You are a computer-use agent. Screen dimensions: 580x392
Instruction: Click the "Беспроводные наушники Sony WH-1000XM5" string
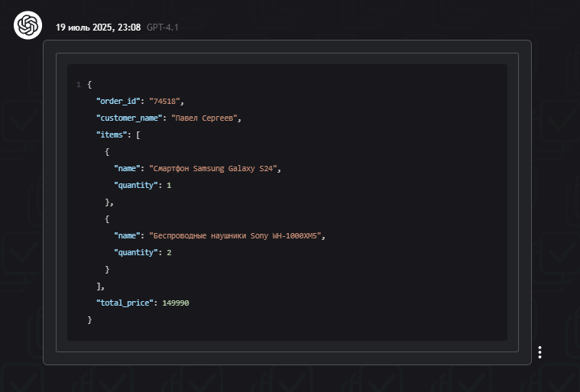(235, 235)
